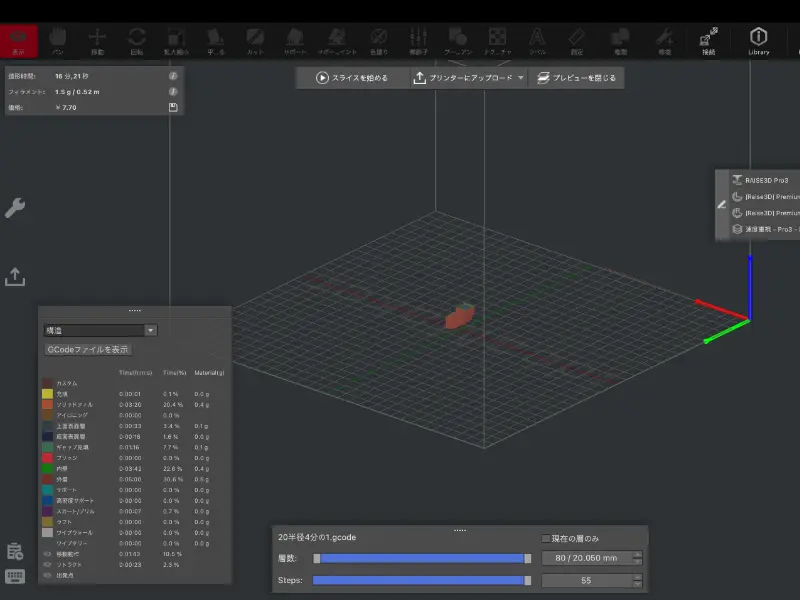Switch to the 表示 view mode in toolbar
Screen dimensions: 800x600
point(19,38)
